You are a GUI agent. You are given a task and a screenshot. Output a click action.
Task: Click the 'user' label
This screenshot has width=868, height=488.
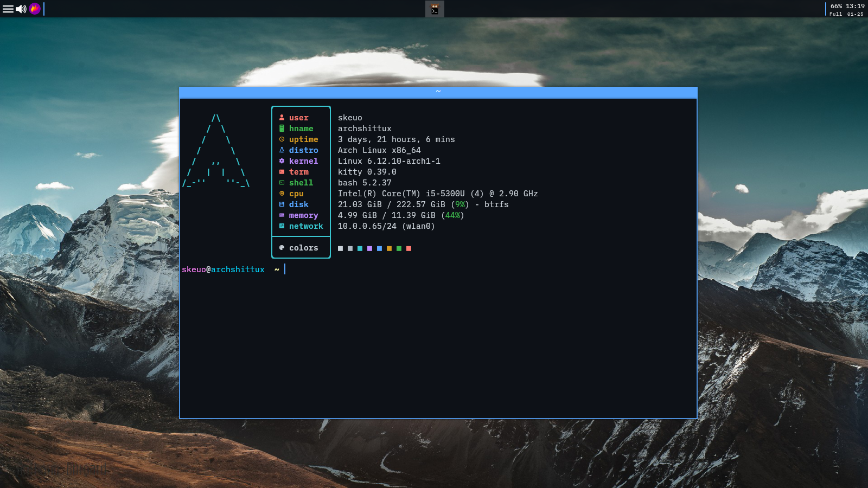point(298,118)
